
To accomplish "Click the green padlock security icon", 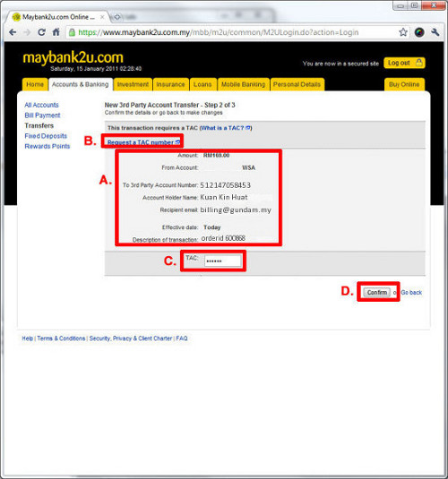I will tap(72, 32).
